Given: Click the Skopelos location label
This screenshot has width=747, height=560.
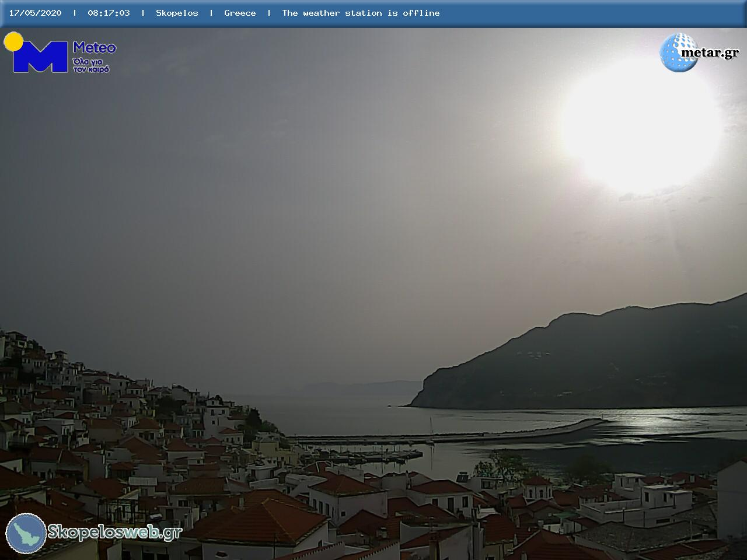Looking at the screenshot, I should click(x=177, y=13).
